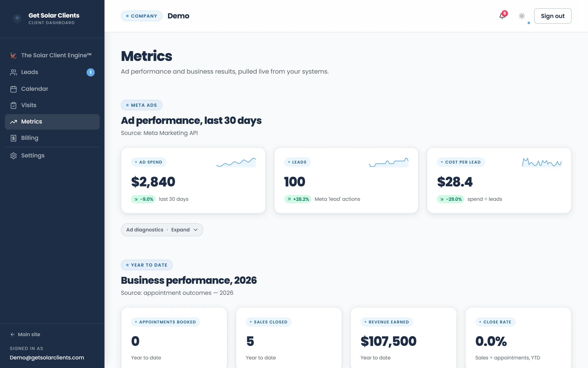Click the -29.0% change badge
The width and height of the screenshot is (588, 368).
pyautogui.click(x=450, y=199)
